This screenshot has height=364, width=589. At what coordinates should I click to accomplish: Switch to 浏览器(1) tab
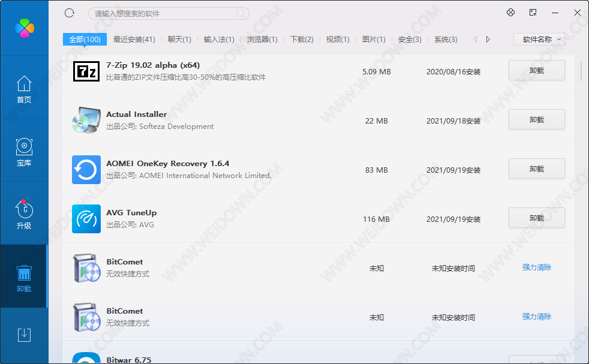pos(262,40)
